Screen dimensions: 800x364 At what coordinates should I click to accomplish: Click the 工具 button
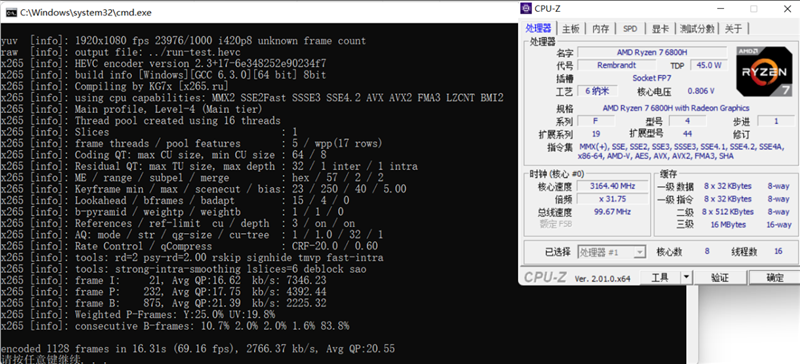(x=660, y=278)
